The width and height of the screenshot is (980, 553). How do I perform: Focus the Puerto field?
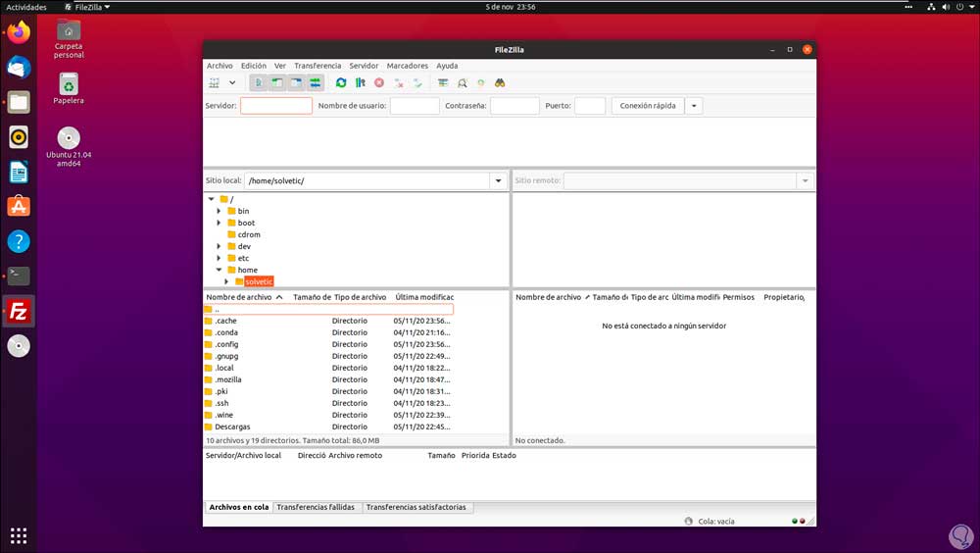coord(590,106)
